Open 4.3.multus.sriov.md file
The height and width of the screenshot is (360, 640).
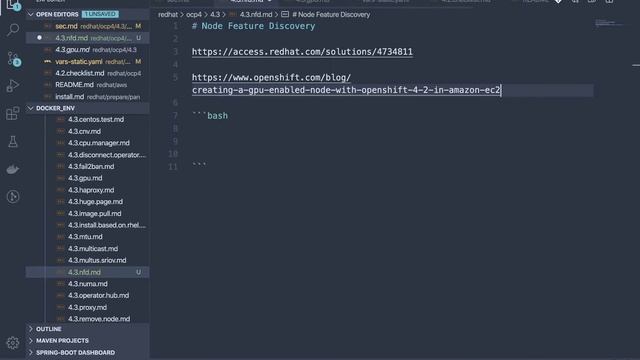88,260
